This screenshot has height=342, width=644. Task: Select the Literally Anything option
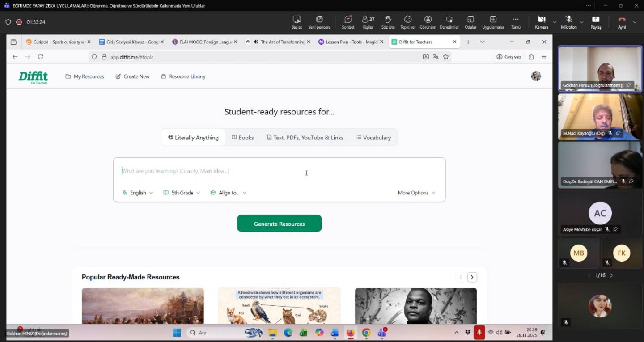[193, 138]
